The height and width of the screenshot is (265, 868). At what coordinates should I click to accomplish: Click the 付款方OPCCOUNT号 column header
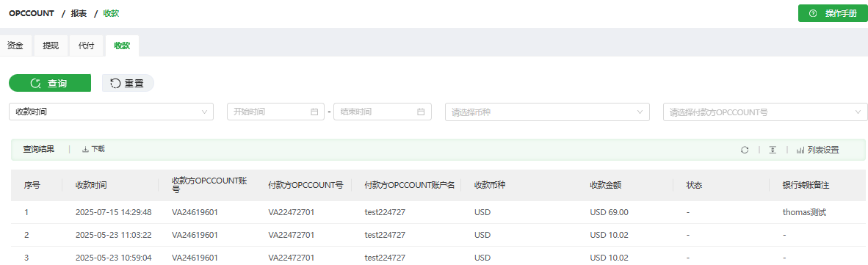coord(305,185)
